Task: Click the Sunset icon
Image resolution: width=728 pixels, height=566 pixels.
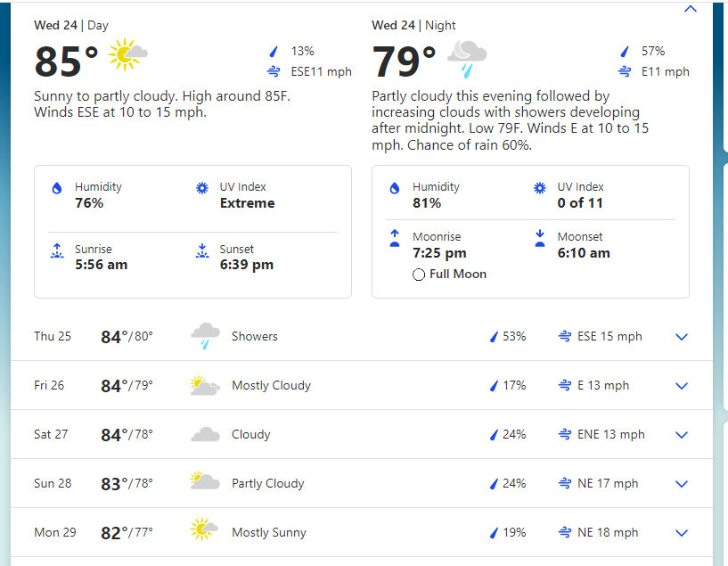Action: click(x=202, y=250)
